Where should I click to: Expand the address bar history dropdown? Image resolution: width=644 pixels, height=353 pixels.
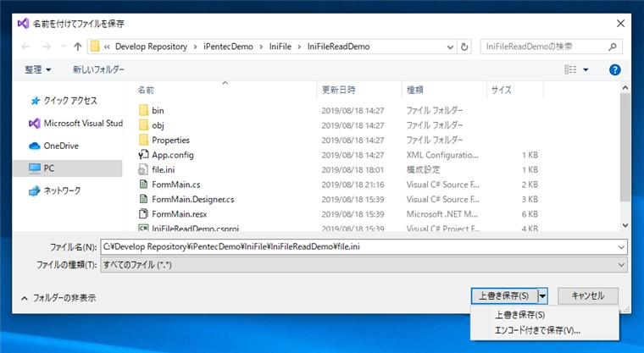(450, 47)
